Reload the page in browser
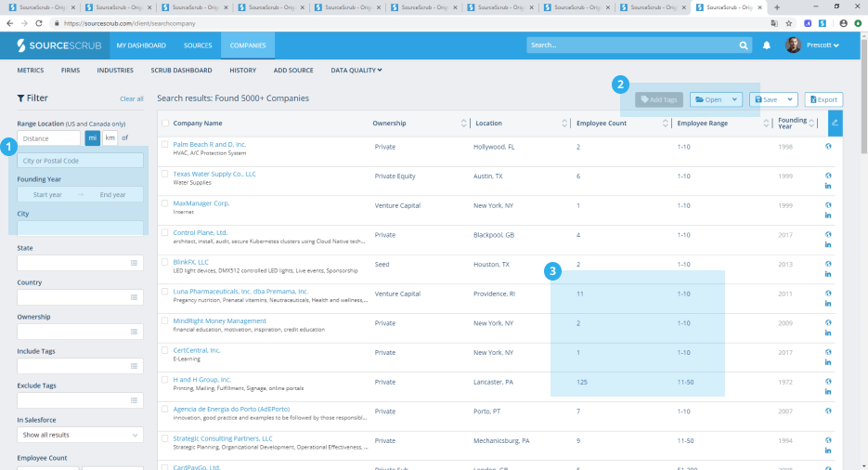Viewport: 868px width, 470px height. coord(39,23)
